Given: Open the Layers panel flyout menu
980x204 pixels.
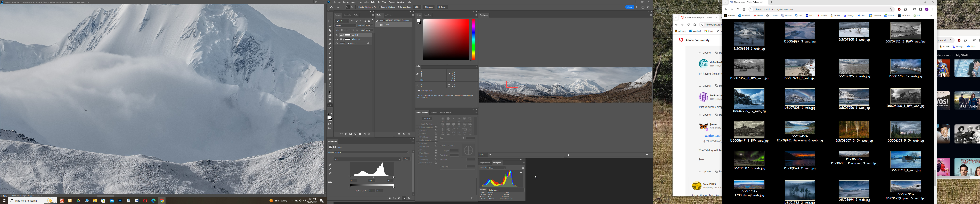Looking at the screenshot, I should coord(373,15).
